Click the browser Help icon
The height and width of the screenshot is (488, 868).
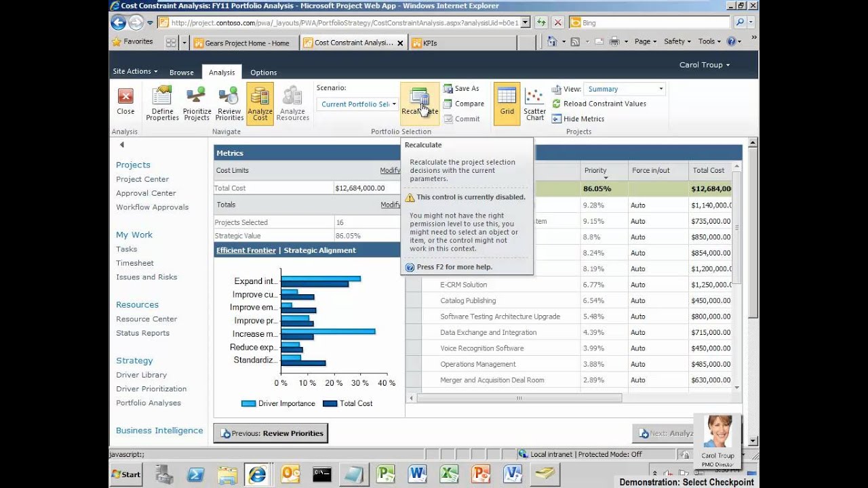731,41
